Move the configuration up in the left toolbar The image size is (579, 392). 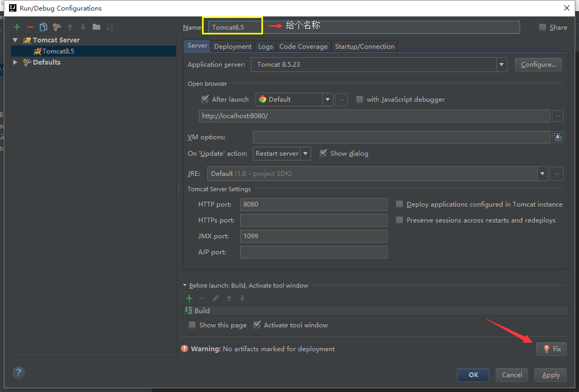[x=70, y=27]
